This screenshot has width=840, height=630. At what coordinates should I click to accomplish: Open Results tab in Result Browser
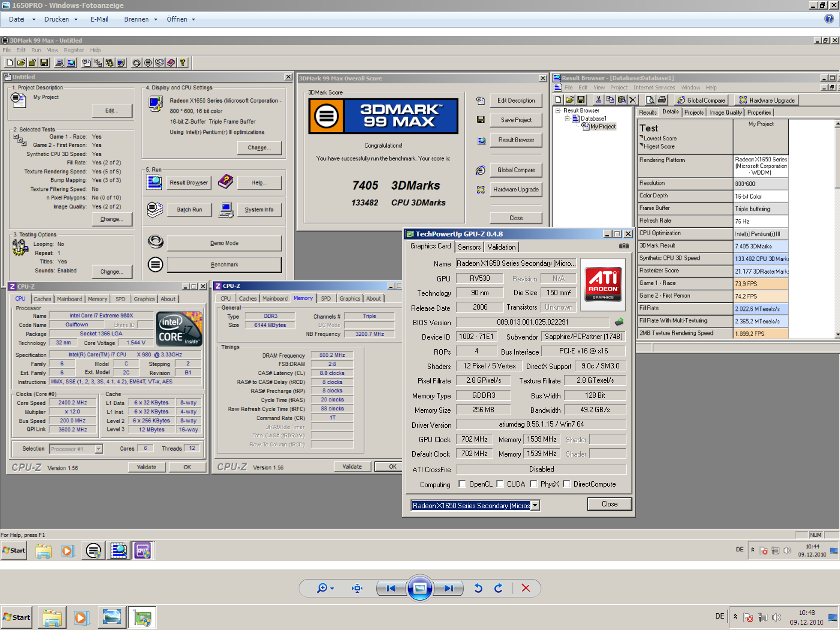click(647, 112)
